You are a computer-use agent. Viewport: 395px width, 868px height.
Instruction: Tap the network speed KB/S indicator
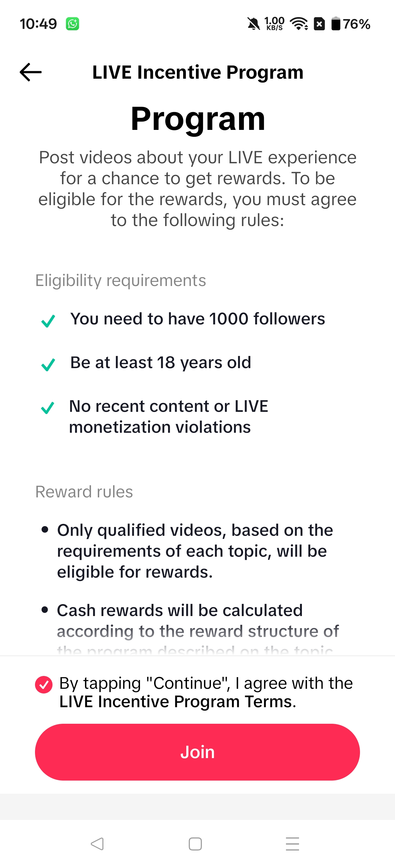[274, 24]
